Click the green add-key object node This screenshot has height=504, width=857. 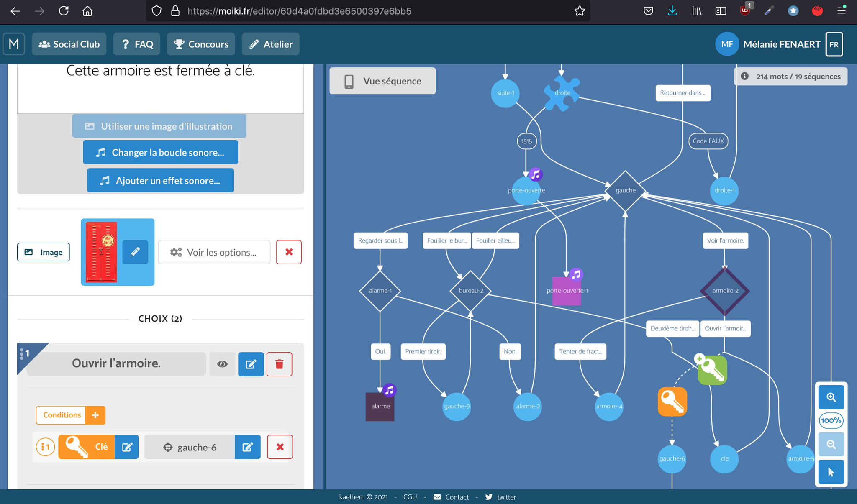[712, 370]
